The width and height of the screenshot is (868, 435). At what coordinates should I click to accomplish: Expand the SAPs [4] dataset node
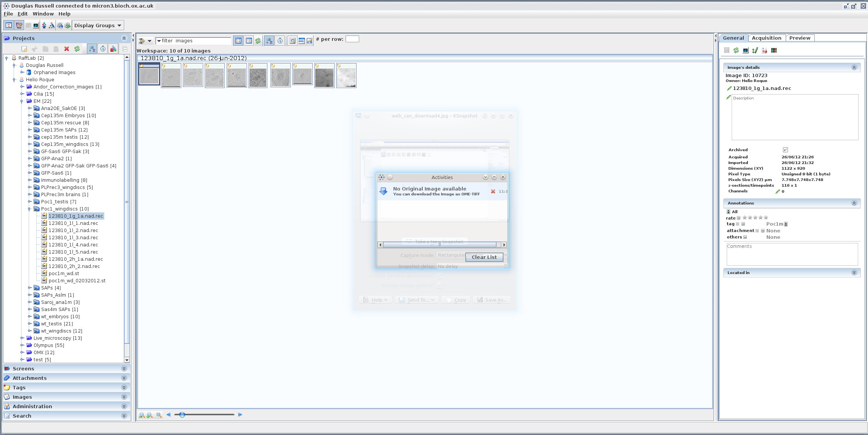point(30,288)
